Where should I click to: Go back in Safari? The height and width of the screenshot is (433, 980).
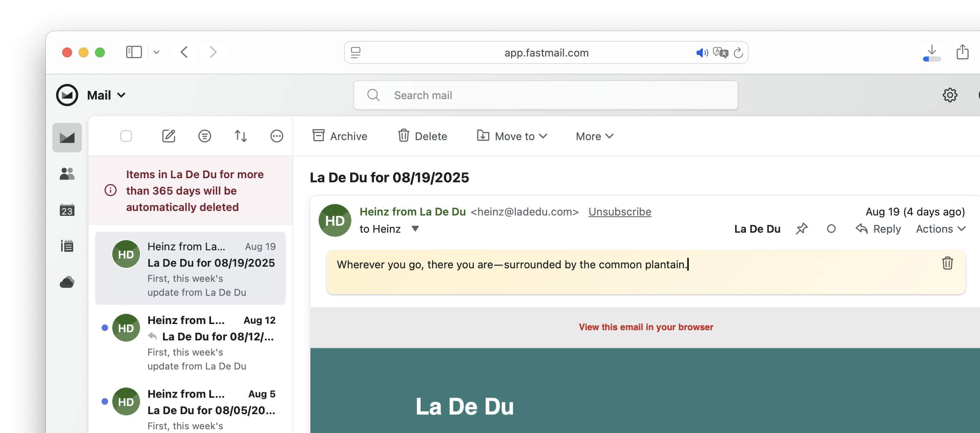[184, 52]
